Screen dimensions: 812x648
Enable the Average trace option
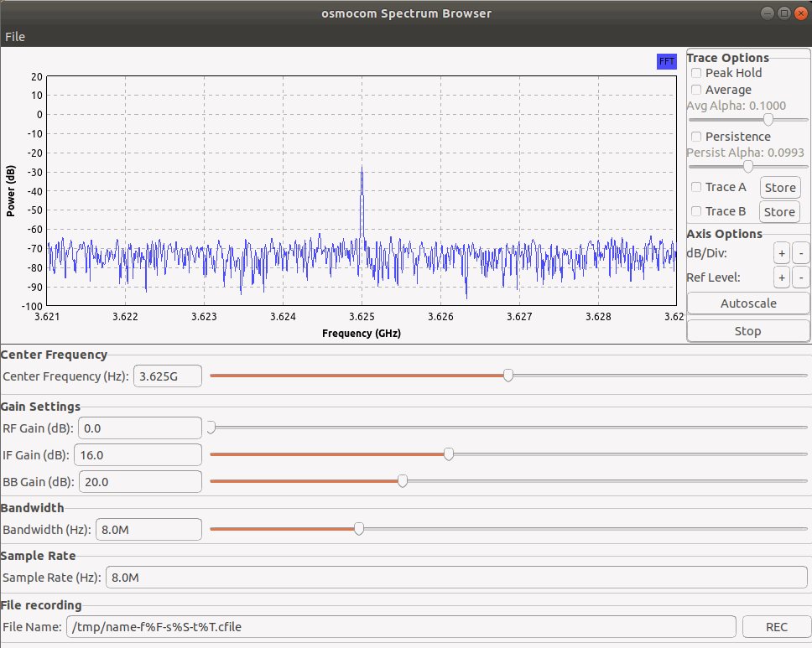(695, 90)
